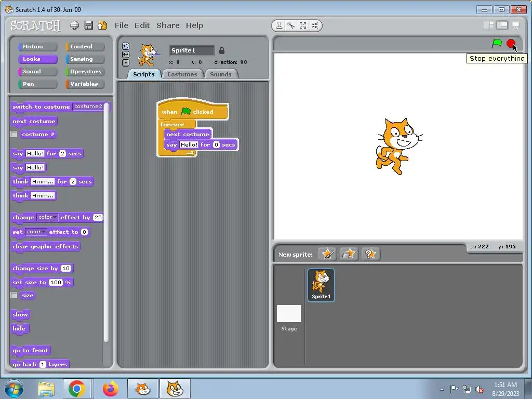Open the Variables blocks category
Viewport: 532px width, 399px height.
(85, 84)
